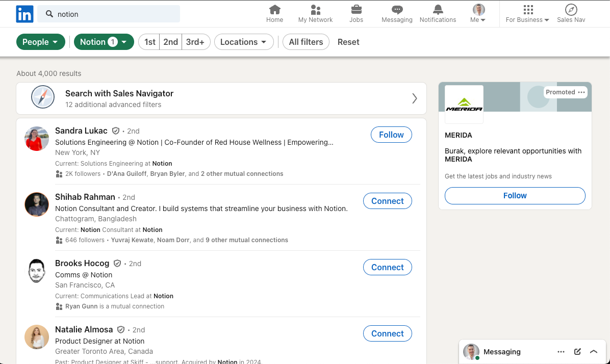
Task: Click Sales Navigator chevron arrow
Action: (x=414, y=98)
